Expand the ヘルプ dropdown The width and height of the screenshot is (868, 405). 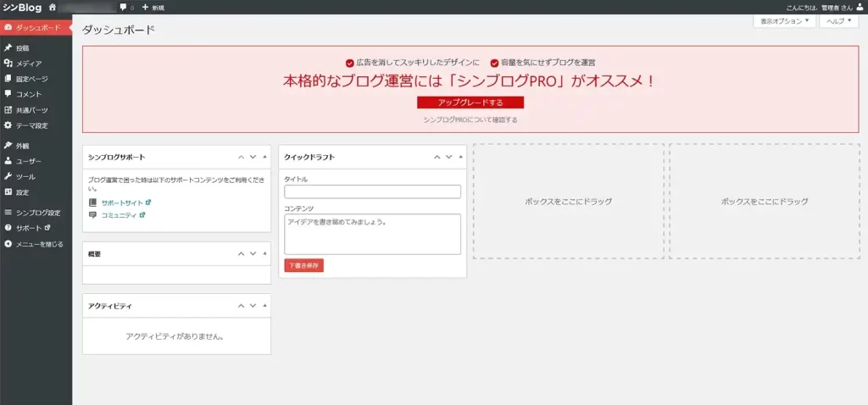coord(839,21)
